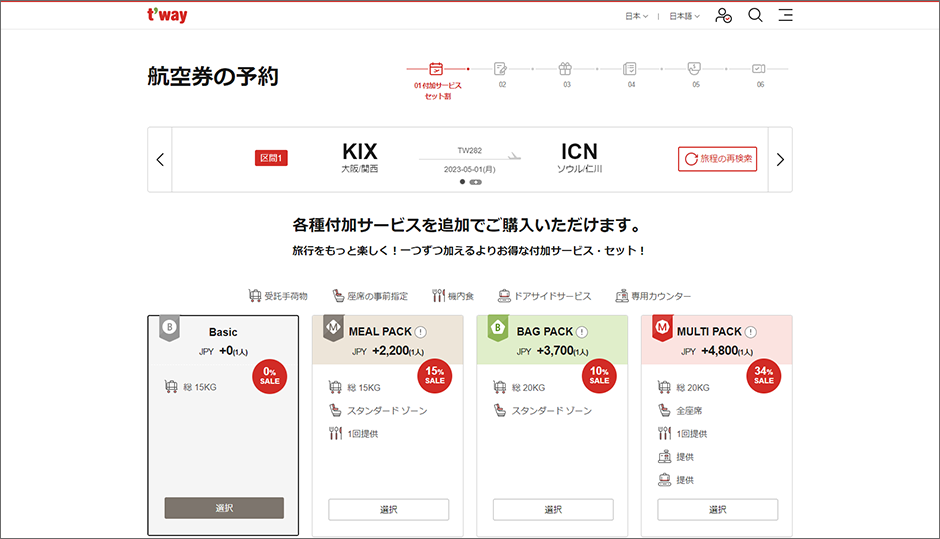Open the hamburger menu

click(786, 15)
